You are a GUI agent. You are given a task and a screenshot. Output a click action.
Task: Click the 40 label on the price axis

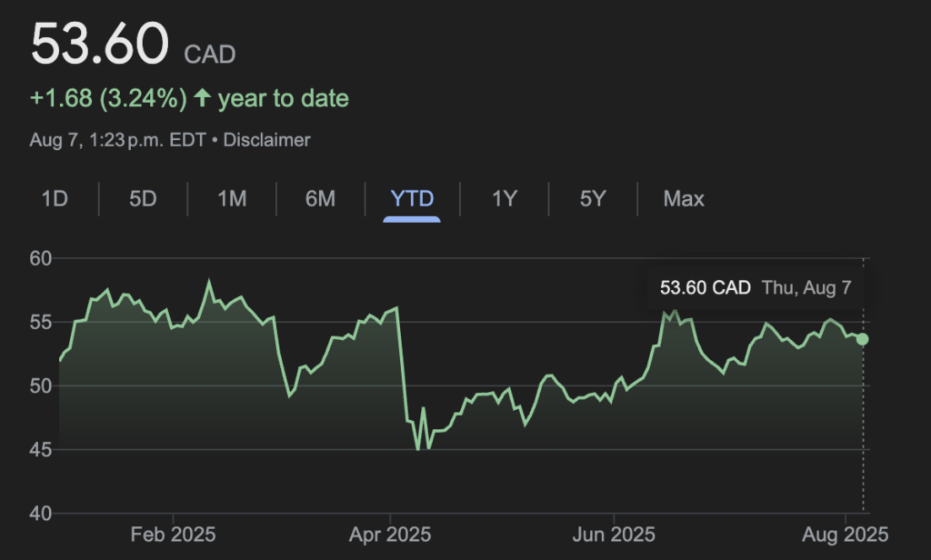pos(42,514)
